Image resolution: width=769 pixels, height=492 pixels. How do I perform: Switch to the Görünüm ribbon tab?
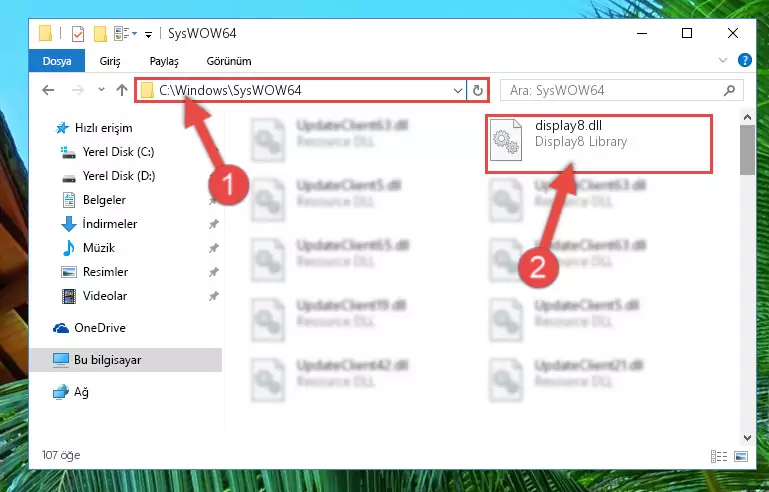coord(229,61)
